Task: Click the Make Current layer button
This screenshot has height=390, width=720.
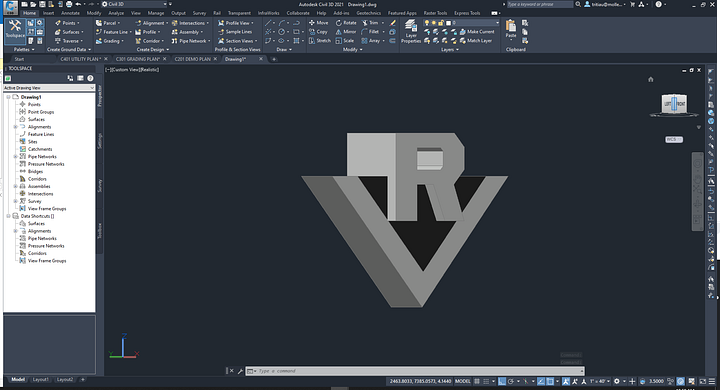Action: [x=477, y=32]
